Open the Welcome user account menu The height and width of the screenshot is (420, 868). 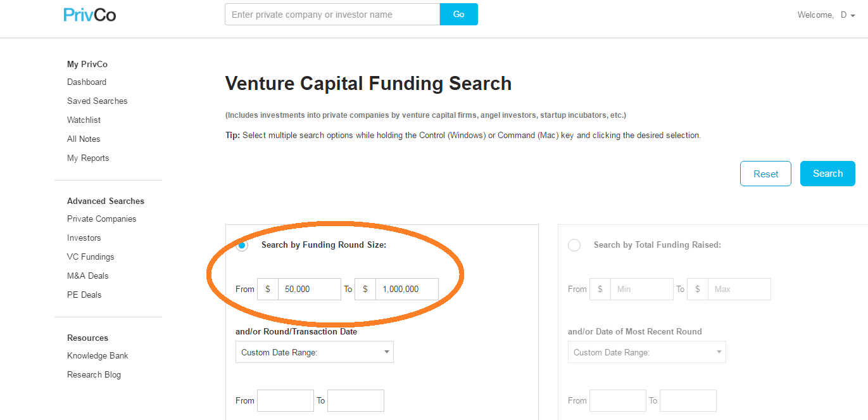coord(826,15)
